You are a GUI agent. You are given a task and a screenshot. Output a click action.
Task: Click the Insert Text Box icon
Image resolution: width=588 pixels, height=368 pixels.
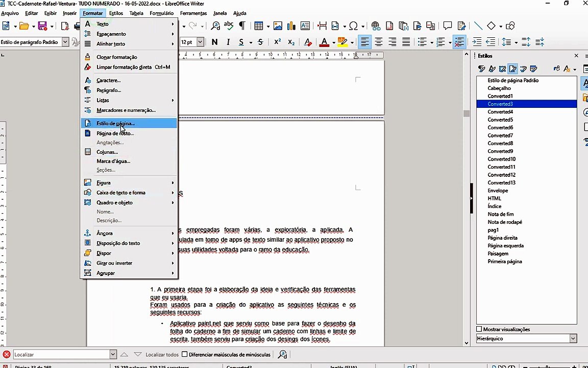(x=305, y=26)
